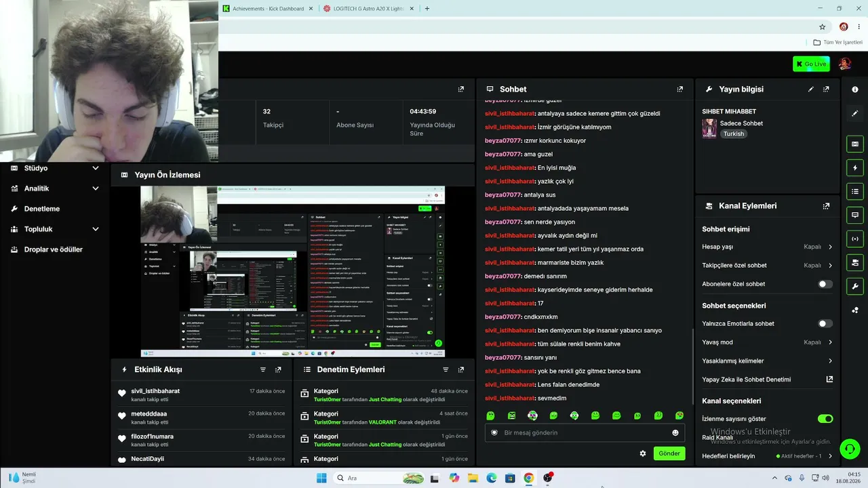Pop out the stats panel above Yayın Ön İzlemesi
Image resolution: width=868 pixels, height=488 pixels.
(x=461, y=89)
